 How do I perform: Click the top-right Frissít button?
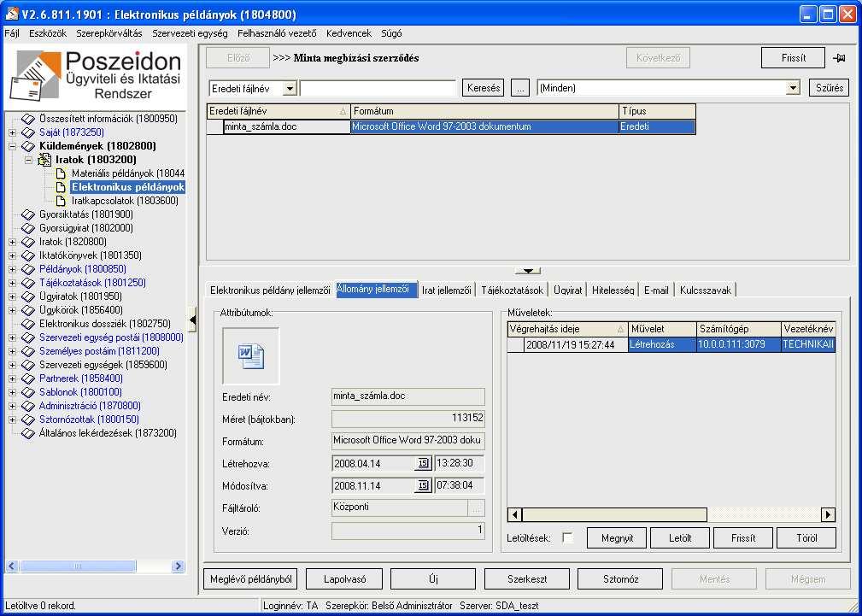(794, 58)
